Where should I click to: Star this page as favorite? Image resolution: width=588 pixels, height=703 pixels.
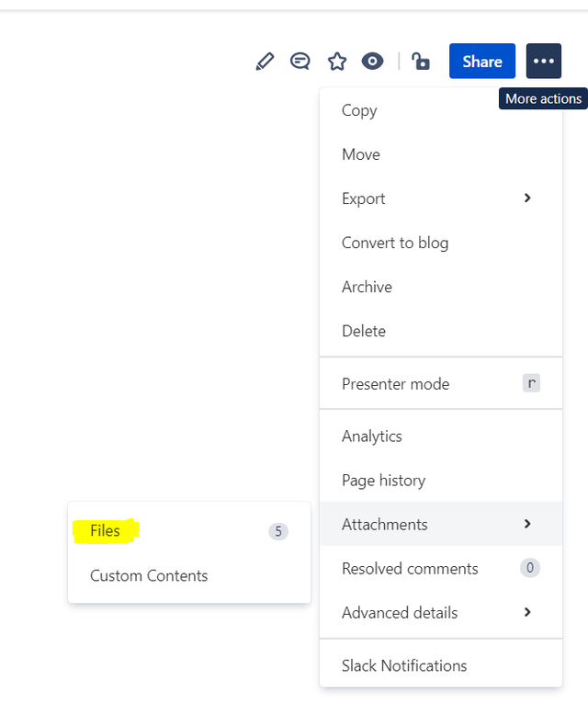tap(337, 62)
